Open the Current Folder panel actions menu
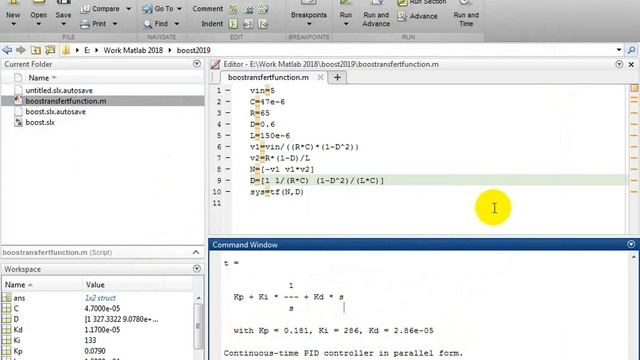The image size is (640, 360). [x=197, y=64]
